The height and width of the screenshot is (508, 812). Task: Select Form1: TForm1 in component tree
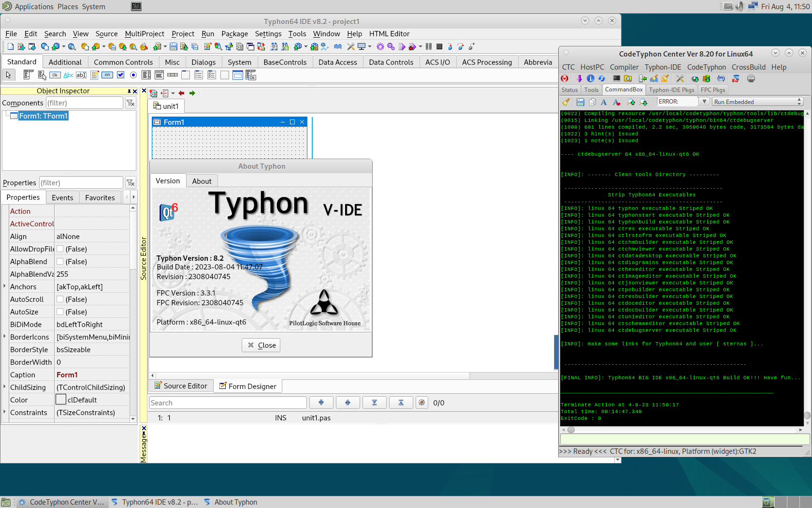(43, 116)
